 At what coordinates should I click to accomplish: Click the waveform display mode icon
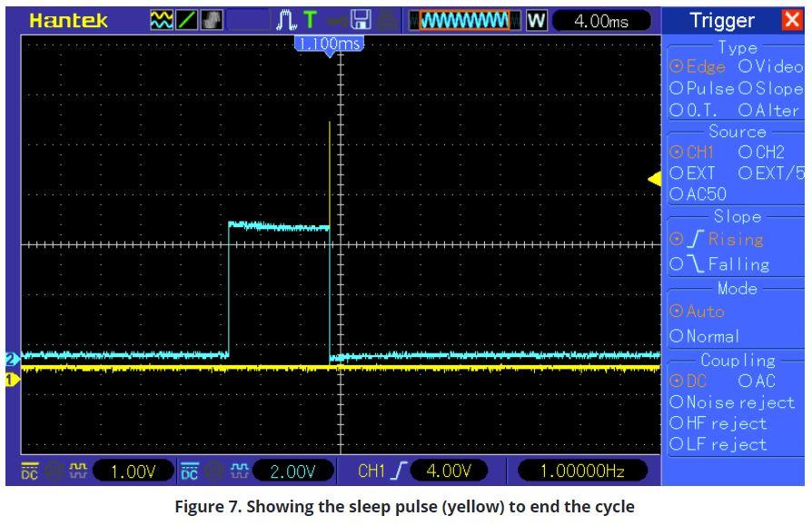tap(162, 20)
